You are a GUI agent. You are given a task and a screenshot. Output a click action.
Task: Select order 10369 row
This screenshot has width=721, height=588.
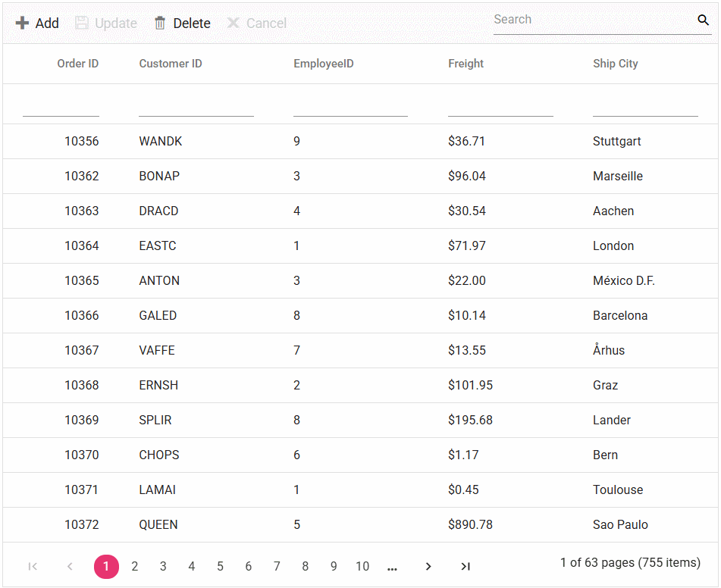(82, 421)
